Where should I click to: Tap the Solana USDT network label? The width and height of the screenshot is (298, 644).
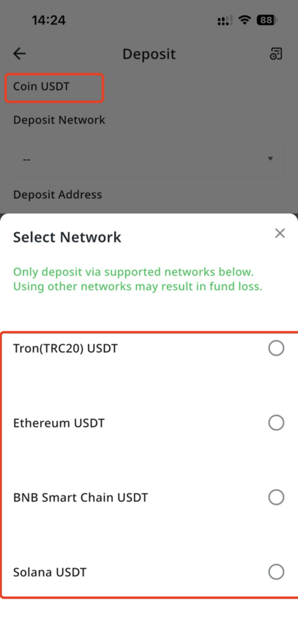pos(50,572)
